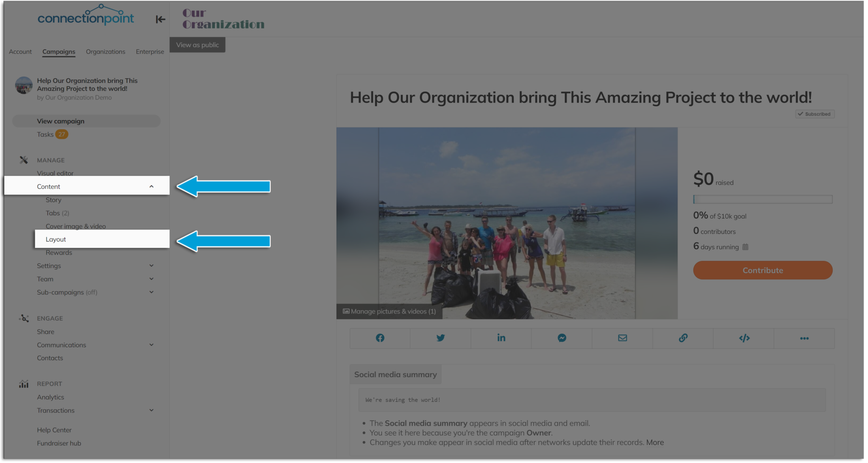Switch to the Organizations tab
The image size is (868, 463).
click(106, 52)
